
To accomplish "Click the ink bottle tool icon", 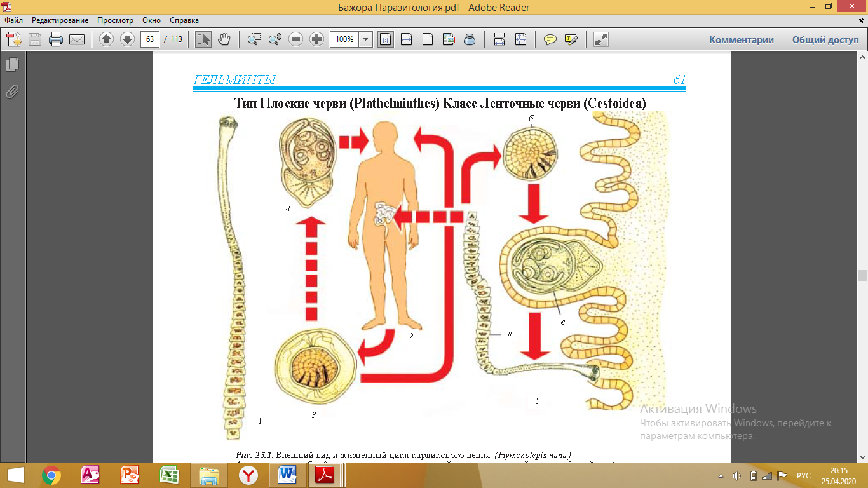I will 470,39.
